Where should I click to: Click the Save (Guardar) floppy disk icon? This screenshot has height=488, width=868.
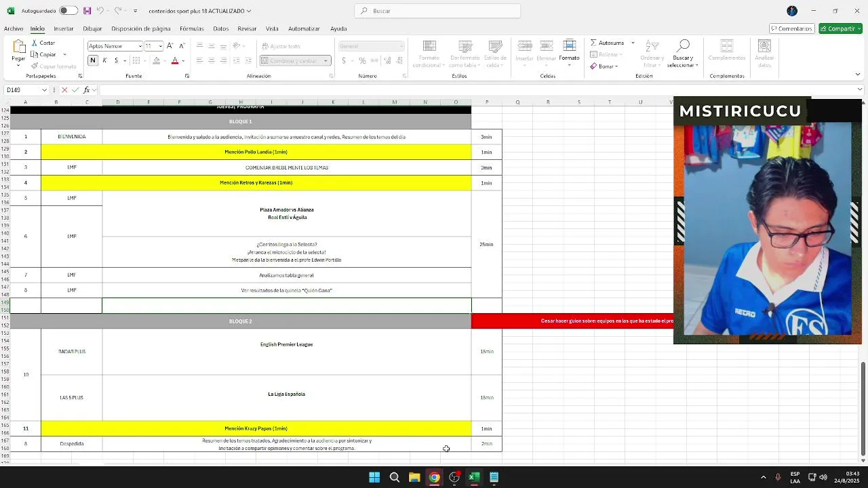(87, 11)
